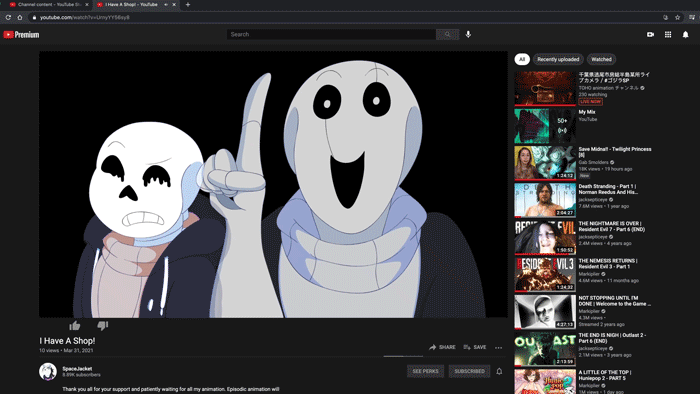Click the See Perks button
700x394 pixels.
click(425, 371)
